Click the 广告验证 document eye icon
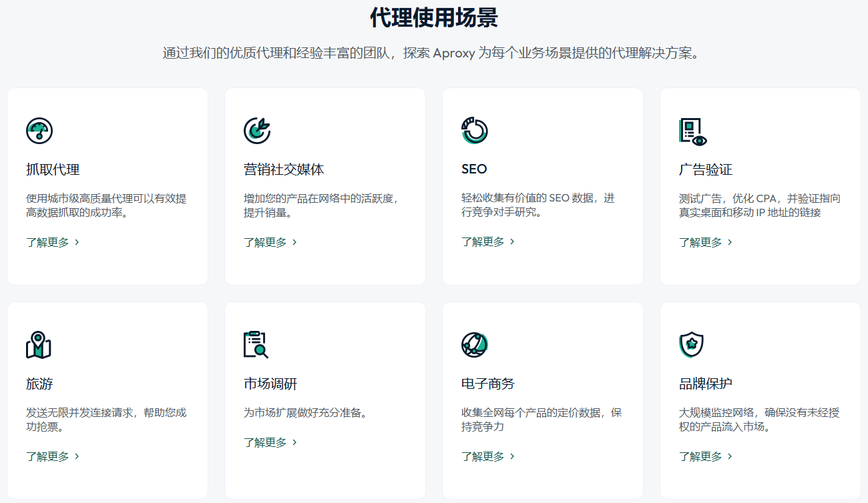This screenshot has width=868, height=503. tap(692, 131)
